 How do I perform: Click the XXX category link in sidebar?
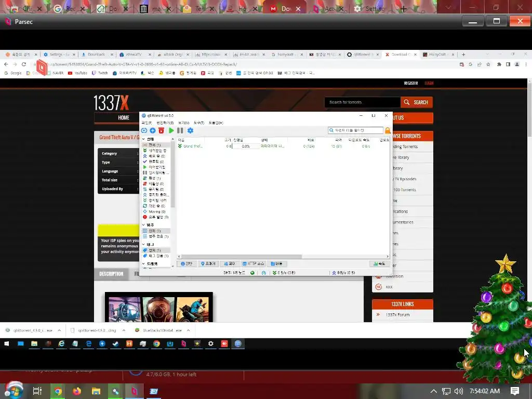pyautogui.click(x=389, y=287)
